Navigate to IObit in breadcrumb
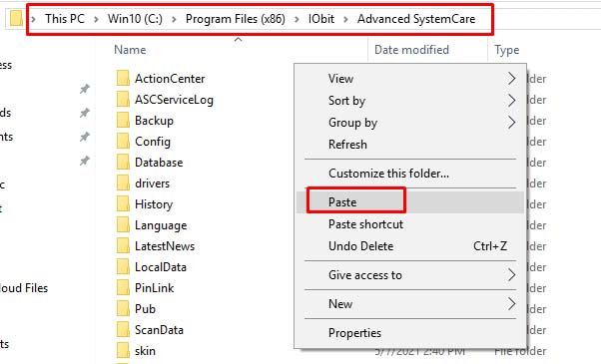Image resolution: width=601 pixels, height=364 pixels. [x=321, y=19]
